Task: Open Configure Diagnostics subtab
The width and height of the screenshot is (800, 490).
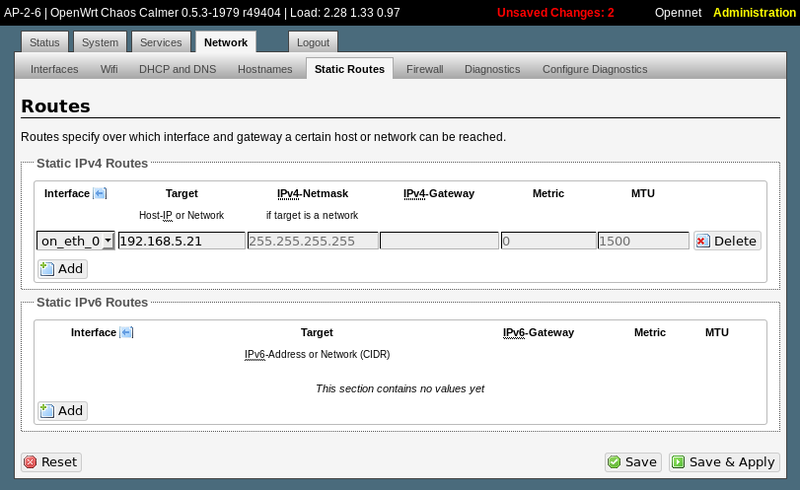Action: pyautogui.click(x=595, y=69)
